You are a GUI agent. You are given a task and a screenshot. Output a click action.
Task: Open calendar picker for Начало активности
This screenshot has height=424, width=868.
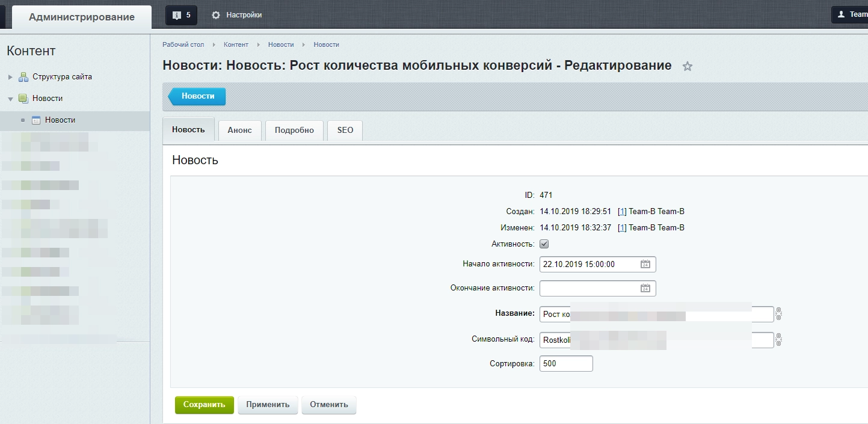point(645,265)
